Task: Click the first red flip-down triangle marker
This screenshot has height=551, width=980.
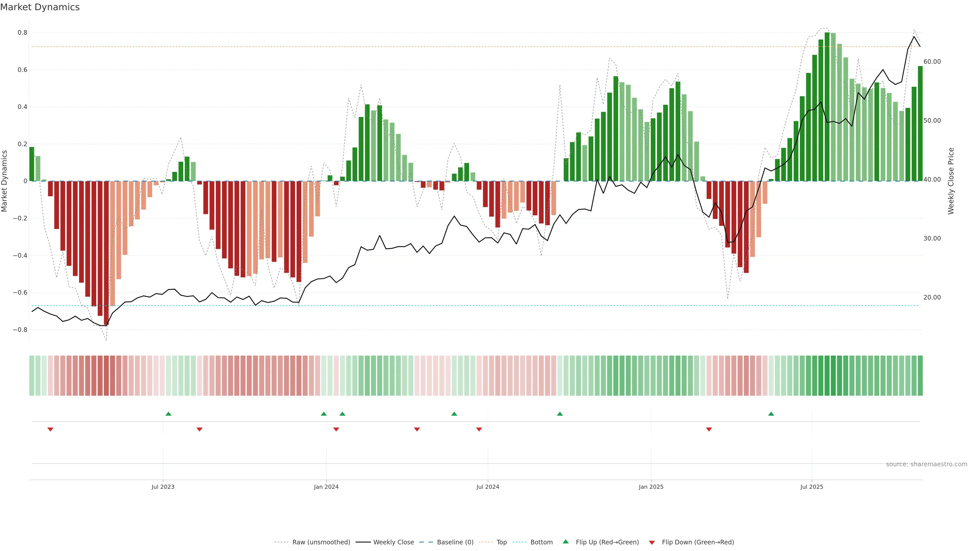Action: 50,429
